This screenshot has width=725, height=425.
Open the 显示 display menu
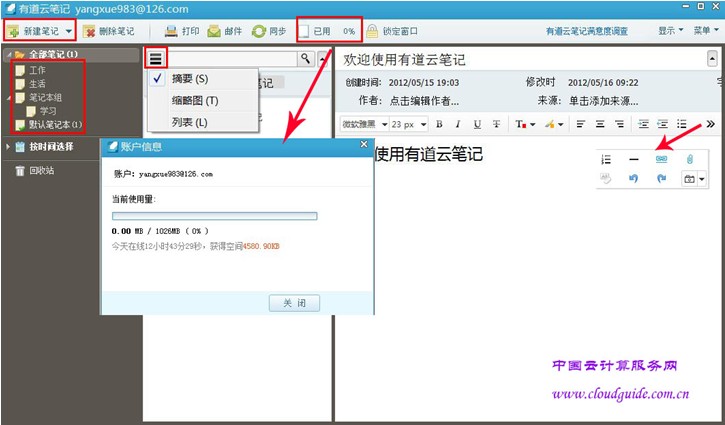click(x=670, y=31)
